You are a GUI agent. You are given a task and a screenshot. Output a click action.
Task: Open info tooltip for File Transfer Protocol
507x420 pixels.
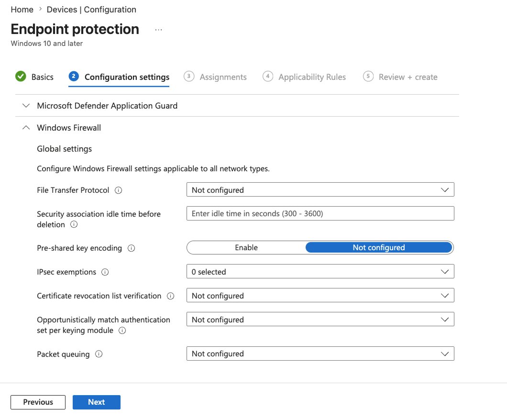point(118,190)
